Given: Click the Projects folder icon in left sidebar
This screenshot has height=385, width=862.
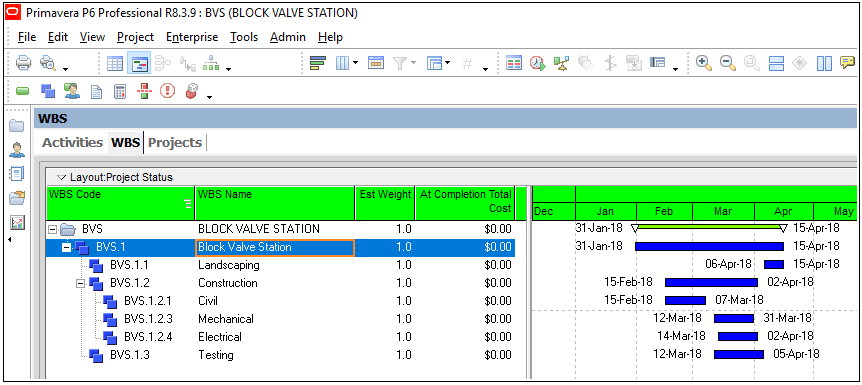Looking at the screenshot, I should coord(17,126).
